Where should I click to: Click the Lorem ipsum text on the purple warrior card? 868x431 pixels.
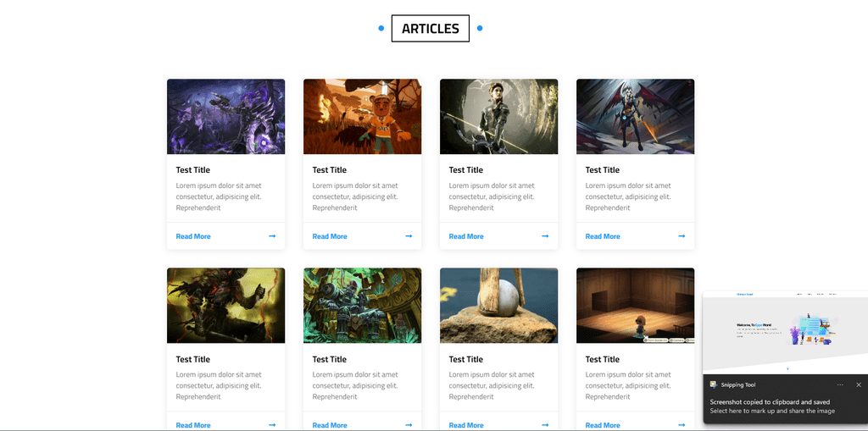tap(219, 196)
